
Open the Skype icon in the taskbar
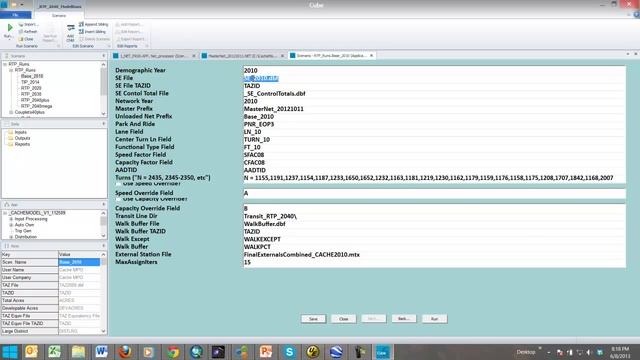click(x=289, y=352)
